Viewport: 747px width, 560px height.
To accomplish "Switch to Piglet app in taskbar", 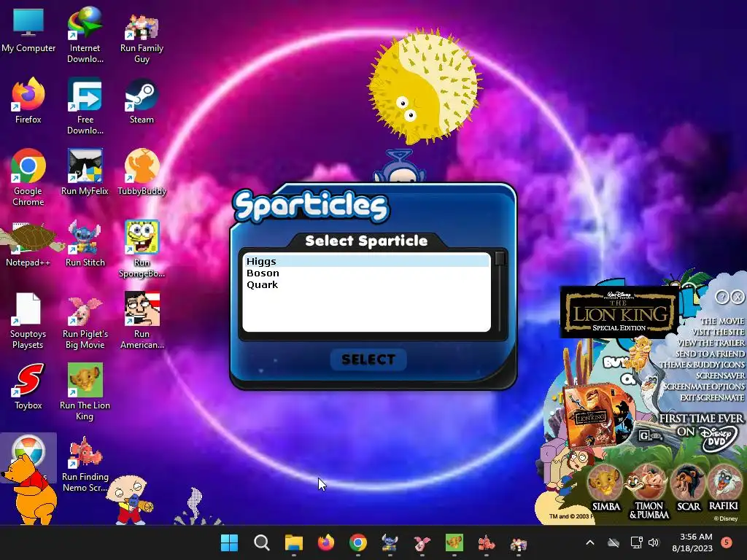I will pos(422,542).
